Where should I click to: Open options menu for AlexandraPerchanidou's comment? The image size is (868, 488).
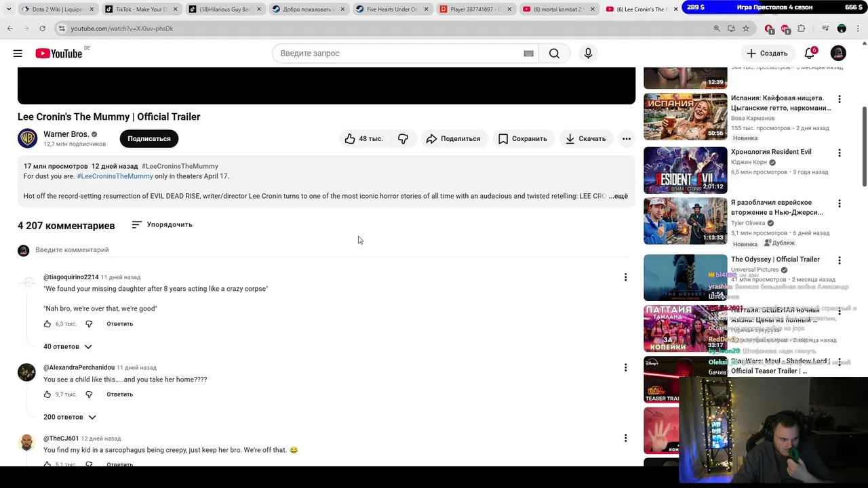pos(625,367)
